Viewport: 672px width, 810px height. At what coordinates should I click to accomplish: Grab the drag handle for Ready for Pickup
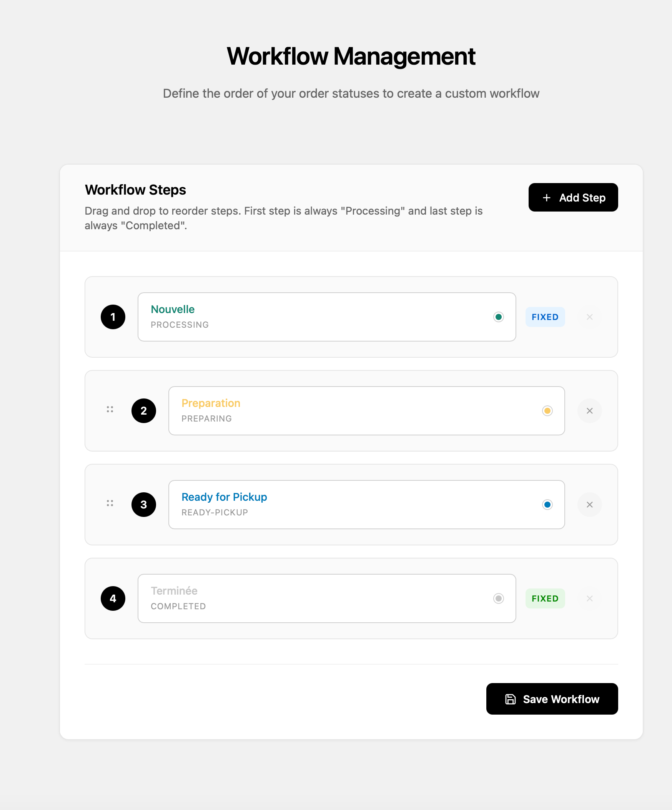[x=110, y=503]
